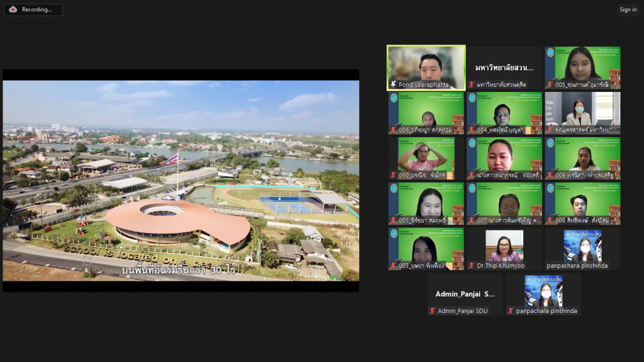Click muted mic icon on the 005_ participant
Image resolution: width=644 pixels, height=362 pixels.
(550, 84)
